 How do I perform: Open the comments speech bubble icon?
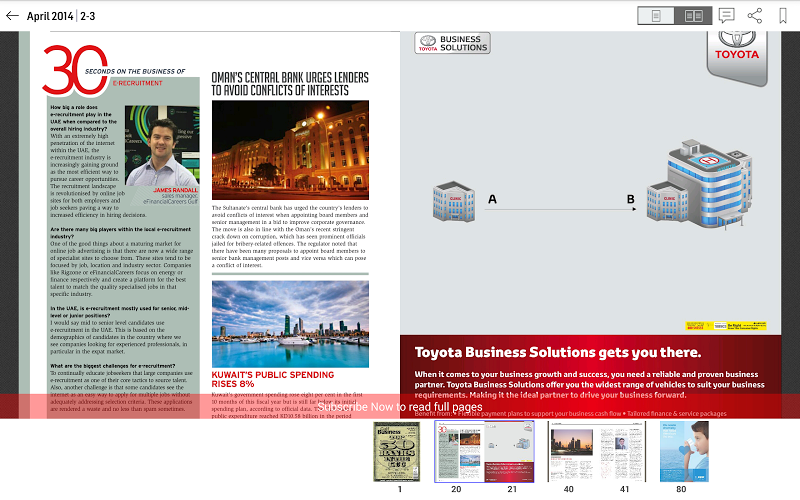tap(726, 15)
